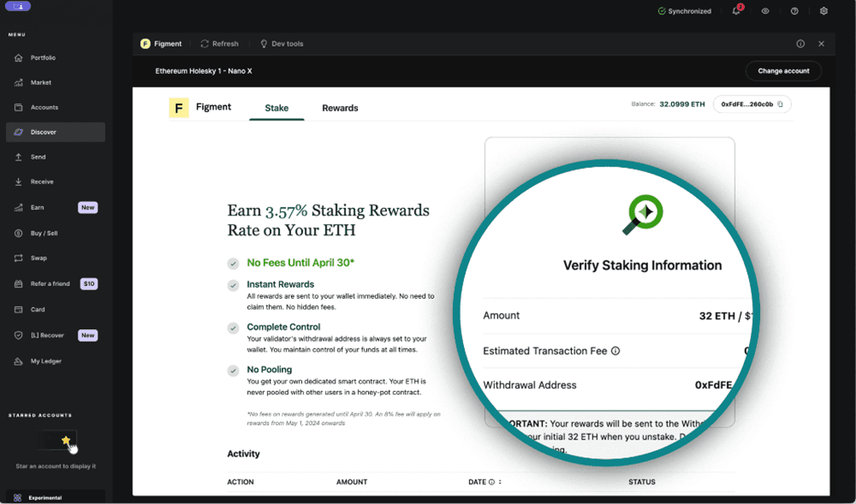Click Estimated Transaction Fee info icon

pos(616,351)
